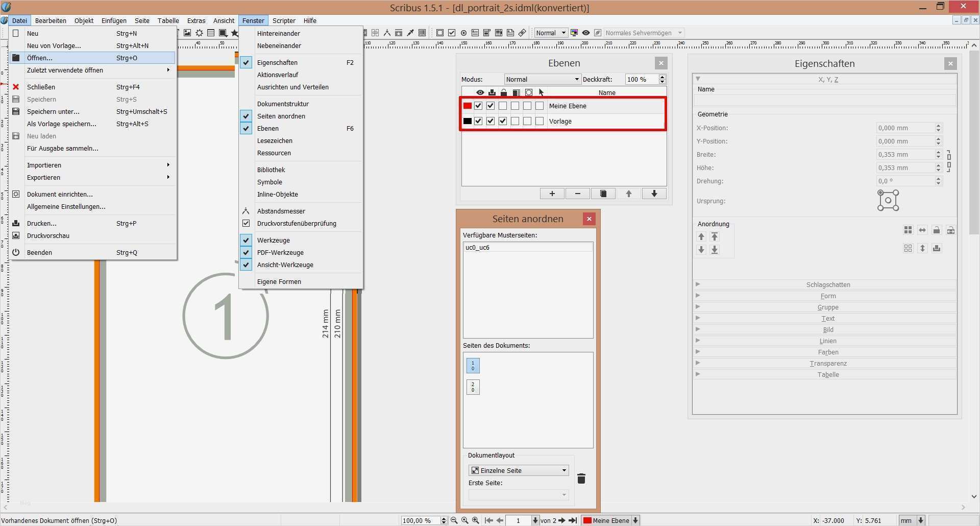Select the image frame tool

(187, 33)
